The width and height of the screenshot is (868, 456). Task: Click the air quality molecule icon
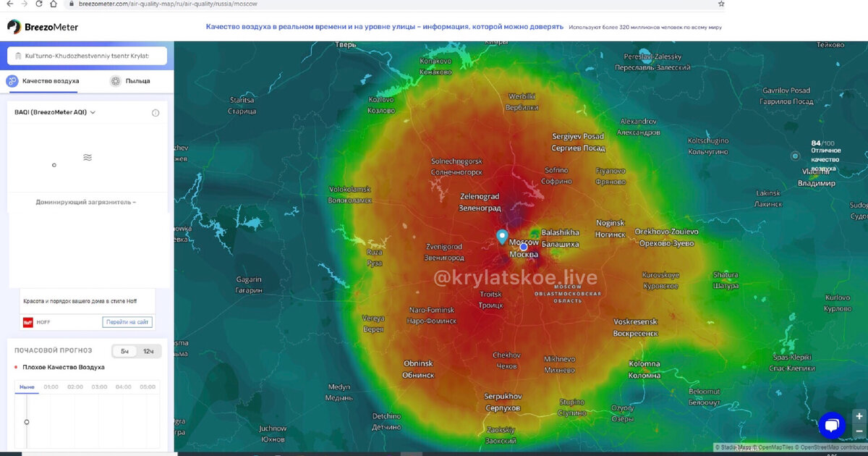tap(12, 81)
